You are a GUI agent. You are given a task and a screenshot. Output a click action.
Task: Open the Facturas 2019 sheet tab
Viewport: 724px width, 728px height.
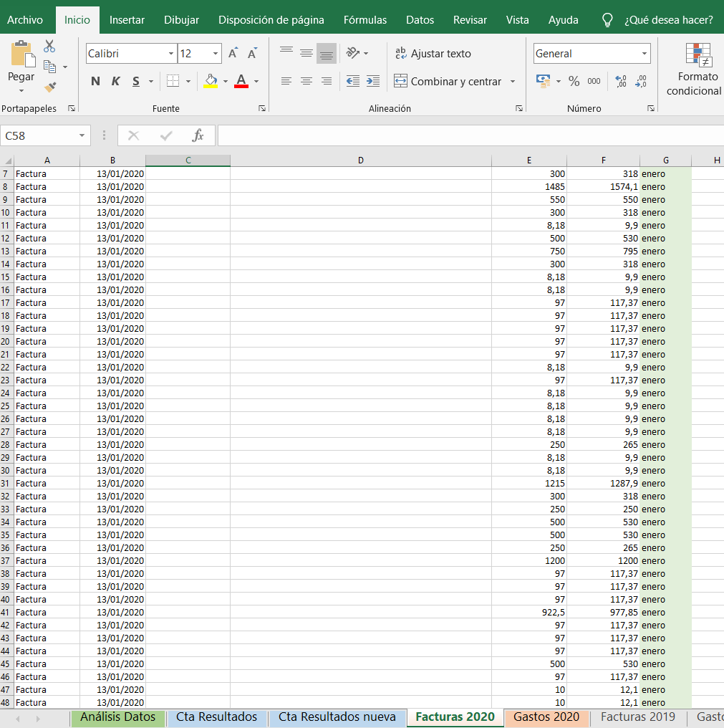click(637, 717)
